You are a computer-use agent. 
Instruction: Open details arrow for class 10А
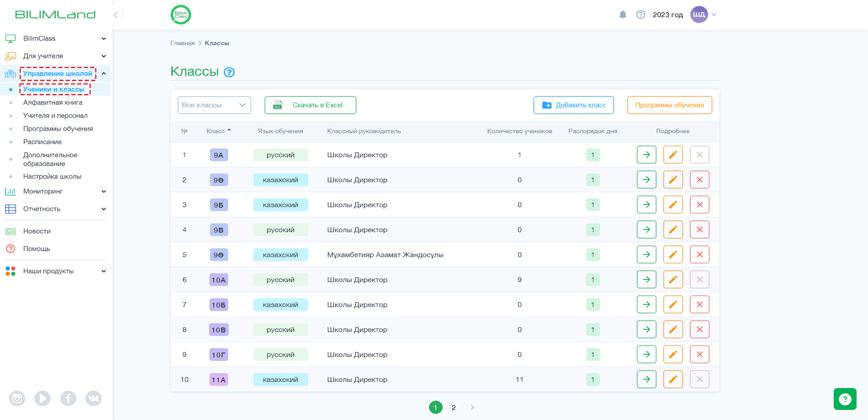point(646,279)
